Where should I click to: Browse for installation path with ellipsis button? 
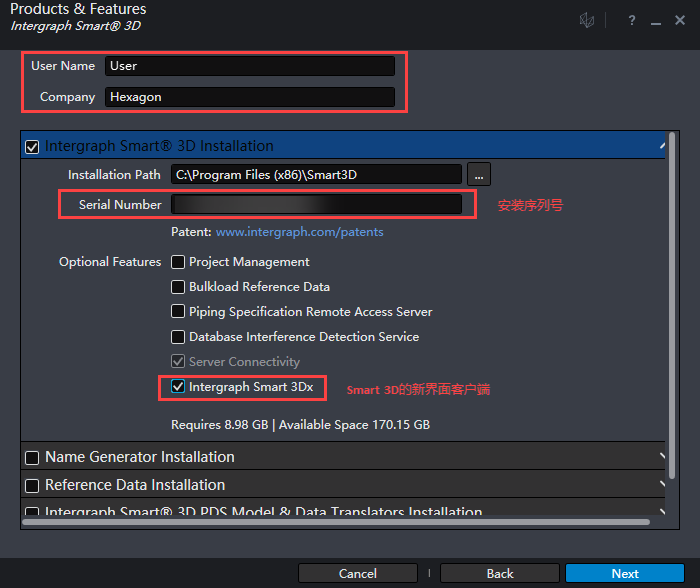point(479,174)
